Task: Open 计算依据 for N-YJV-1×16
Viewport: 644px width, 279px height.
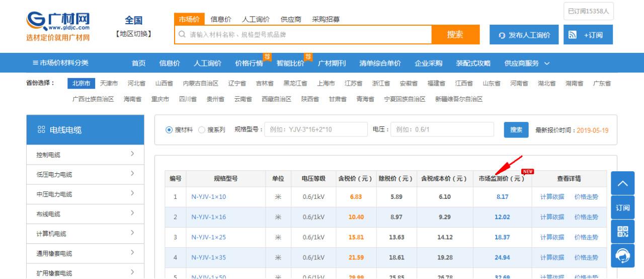Action: point(552,217)
